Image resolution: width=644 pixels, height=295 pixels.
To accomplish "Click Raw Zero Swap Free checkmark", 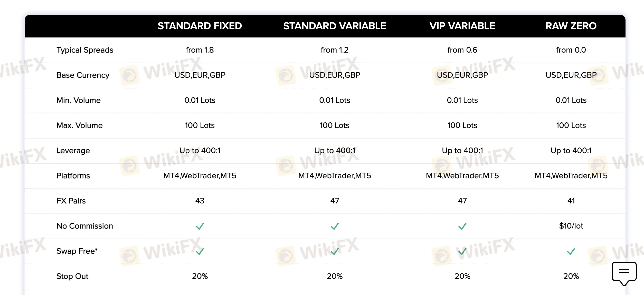I will click(571, 251).
